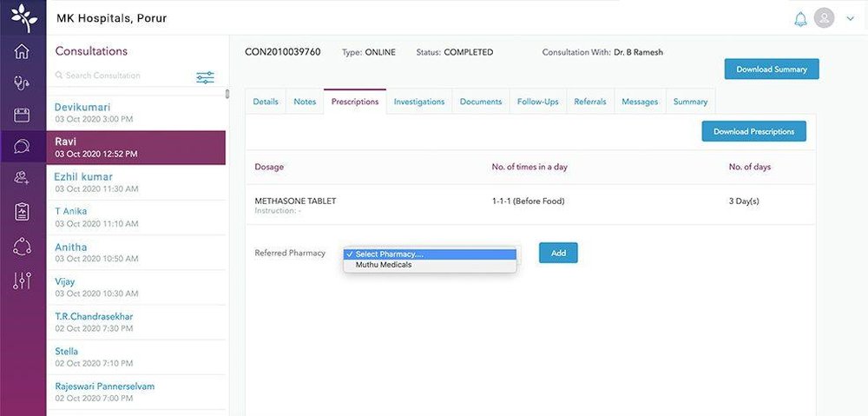Click the Download Summary button

(x=772, y=69)
